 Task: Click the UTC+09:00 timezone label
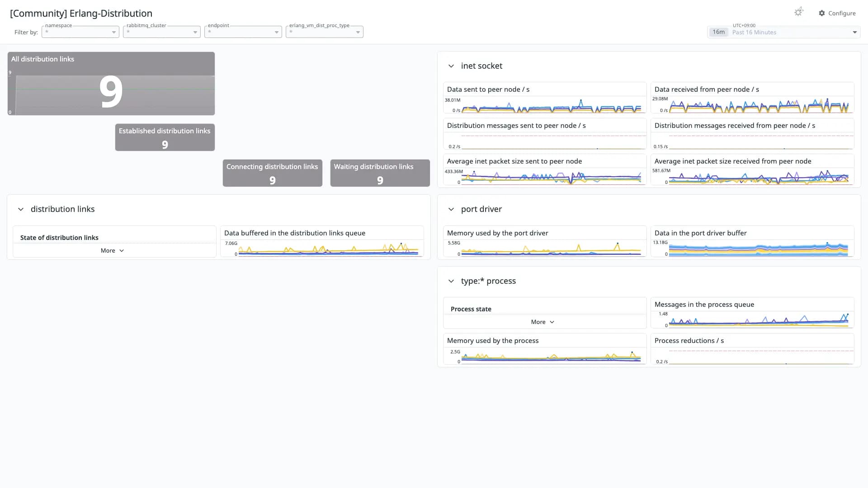pos(744,26)
